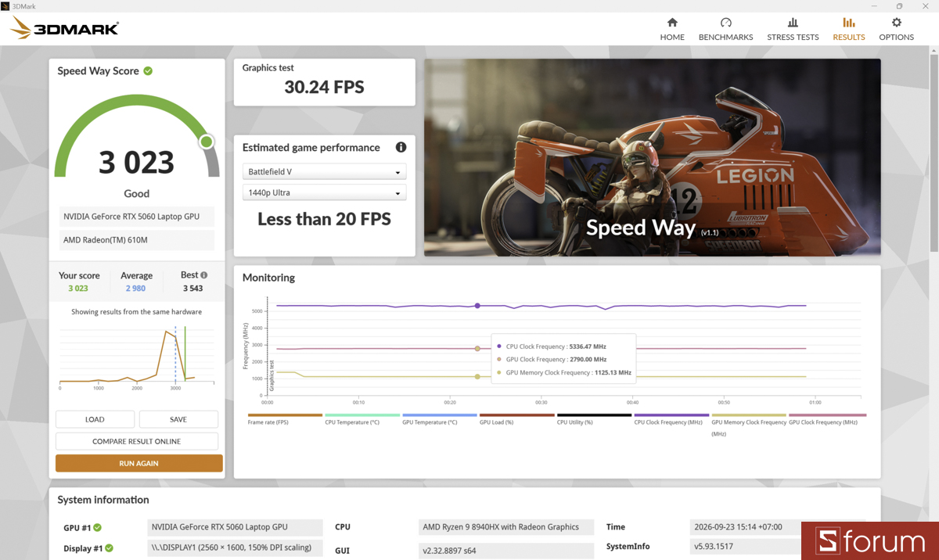Click the GPU clock frequency data point
The image size is (939, 560).
(477, 349)
